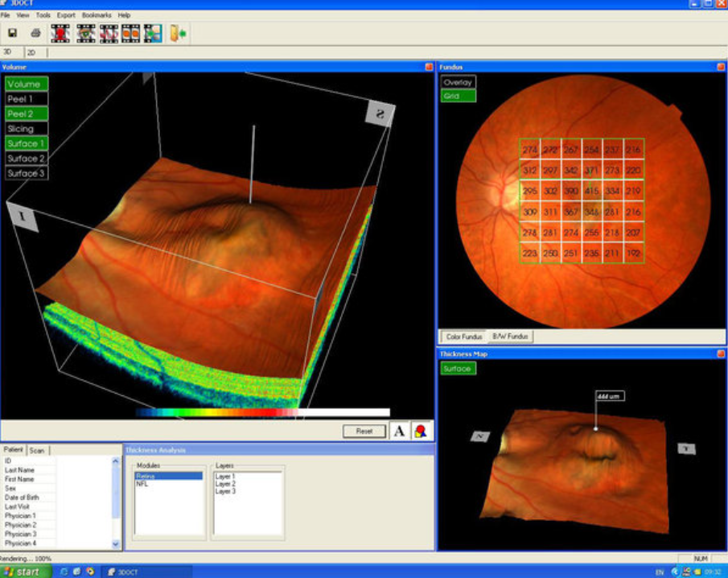The width and height of the screenshot is (728, 578).
Task: Open the View menu
Action: click(23, 15)
